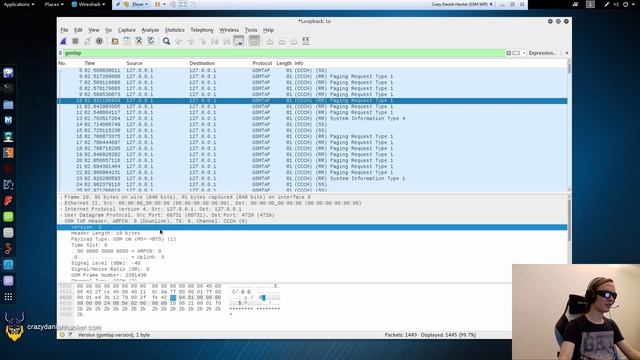
Task: Select the GSM Frame Number field
Action: tap(109, 275)
